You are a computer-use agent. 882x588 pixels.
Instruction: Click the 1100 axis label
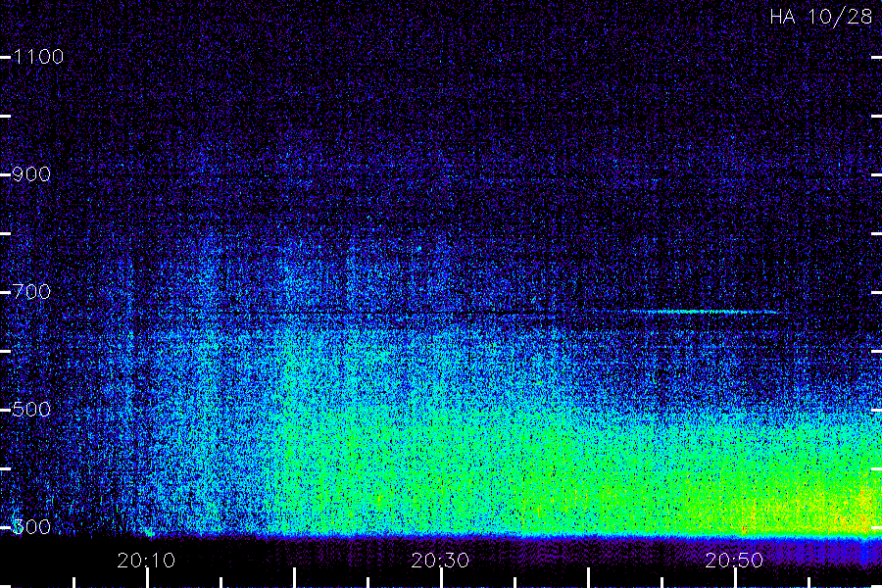(x=38, y=57)
